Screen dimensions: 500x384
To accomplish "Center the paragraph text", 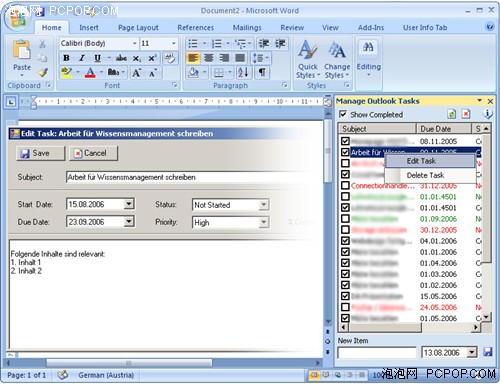I will [x=209, y=58].
